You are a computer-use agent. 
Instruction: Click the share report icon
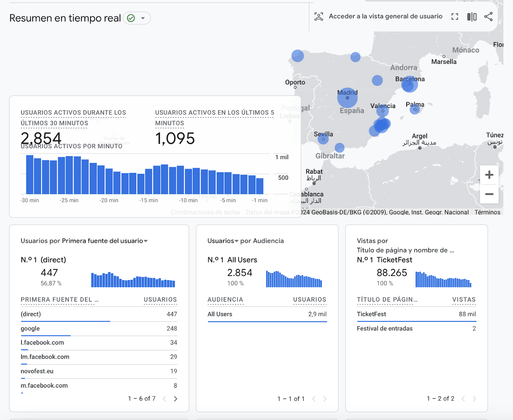tap(488, 16)
